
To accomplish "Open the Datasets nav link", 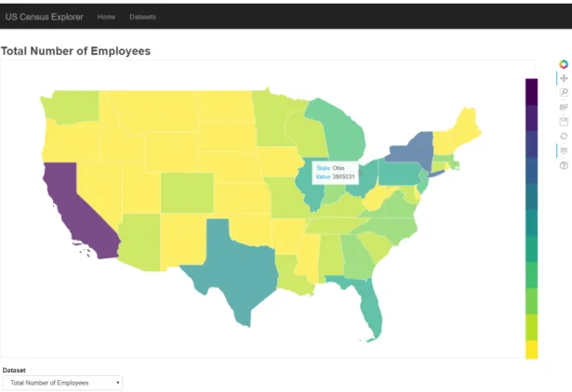I will coord(142,17).
